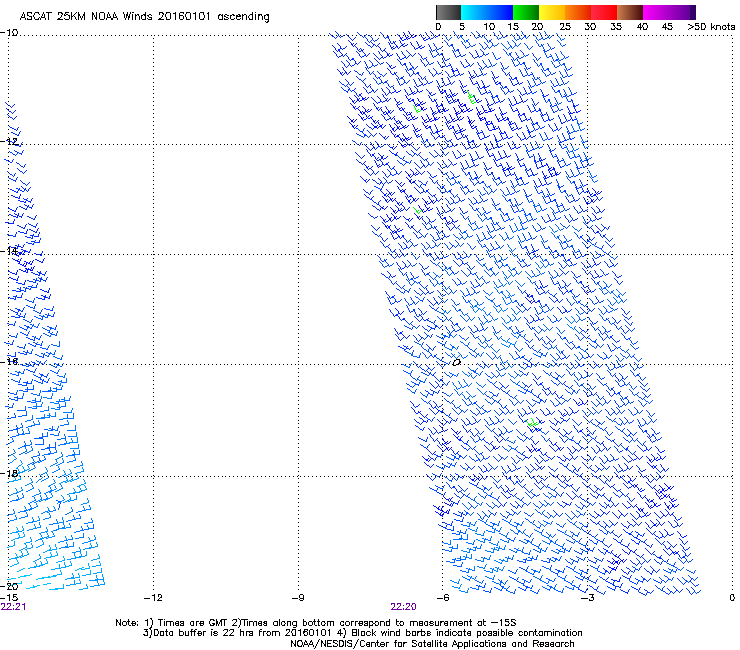Click the orange 25-30 knots color segment

[578, 12]
